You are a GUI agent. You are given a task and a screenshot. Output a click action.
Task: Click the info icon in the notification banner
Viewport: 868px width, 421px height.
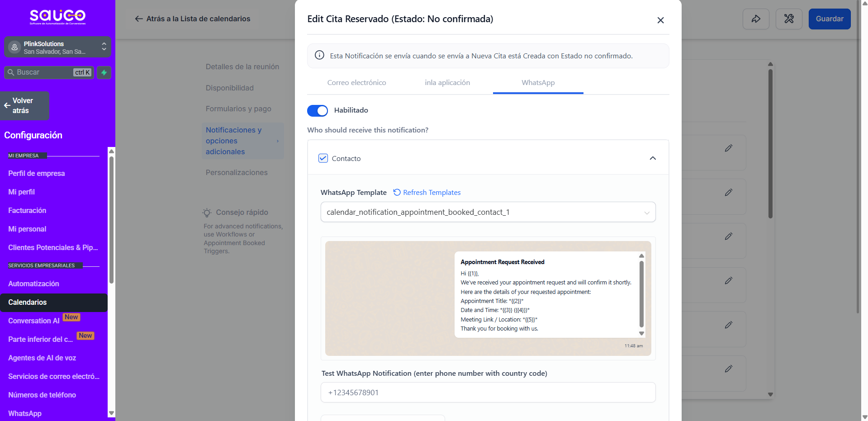pyautogui.click(x=319, y=56)
